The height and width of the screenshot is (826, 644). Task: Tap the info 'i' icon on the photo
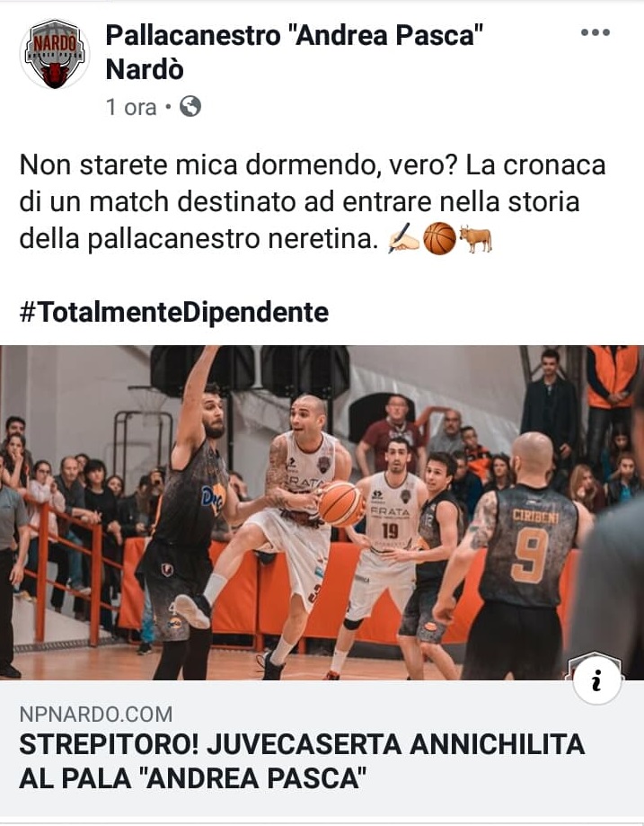[x=597, y=681]
